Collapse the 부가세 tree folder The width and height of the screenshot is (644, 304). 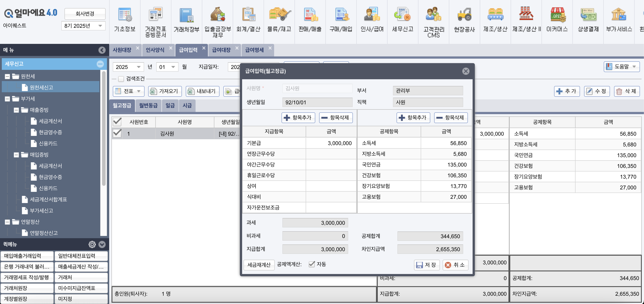click(x=8, y=99)
